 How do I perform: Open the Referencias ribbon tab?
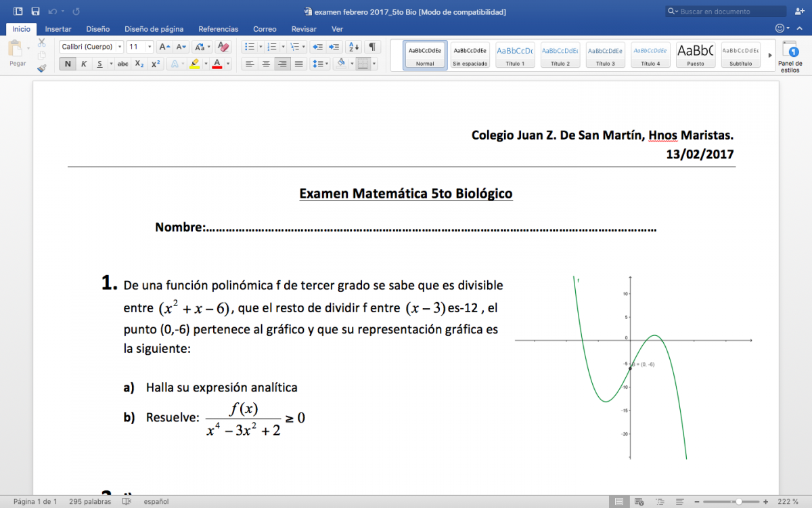coord(218,29)
